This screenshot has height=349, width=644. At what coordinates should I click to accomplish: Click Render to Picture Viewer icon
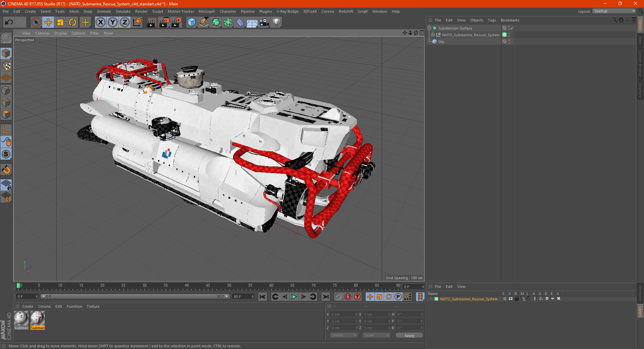coord(164,22)
